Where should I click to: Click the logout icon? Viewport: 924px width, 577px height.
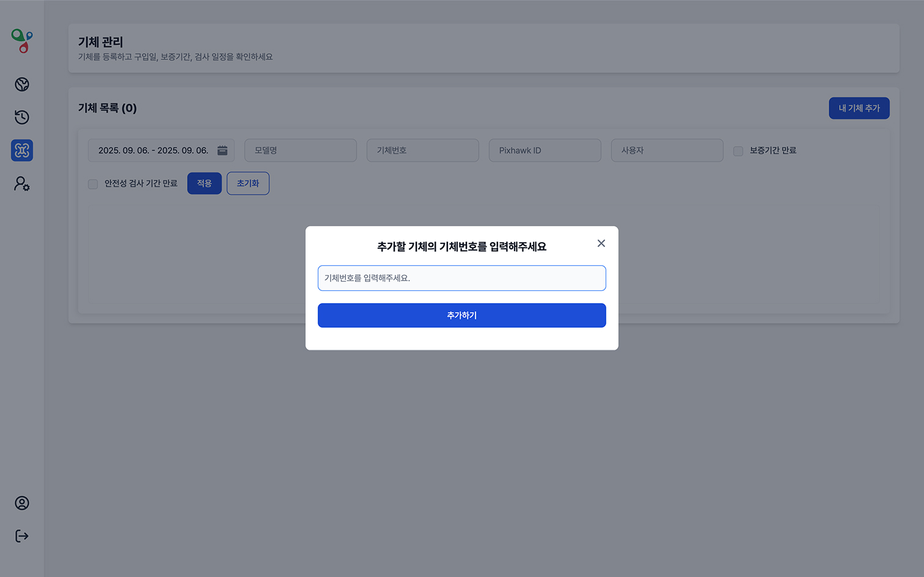click(x=22, y=536)
